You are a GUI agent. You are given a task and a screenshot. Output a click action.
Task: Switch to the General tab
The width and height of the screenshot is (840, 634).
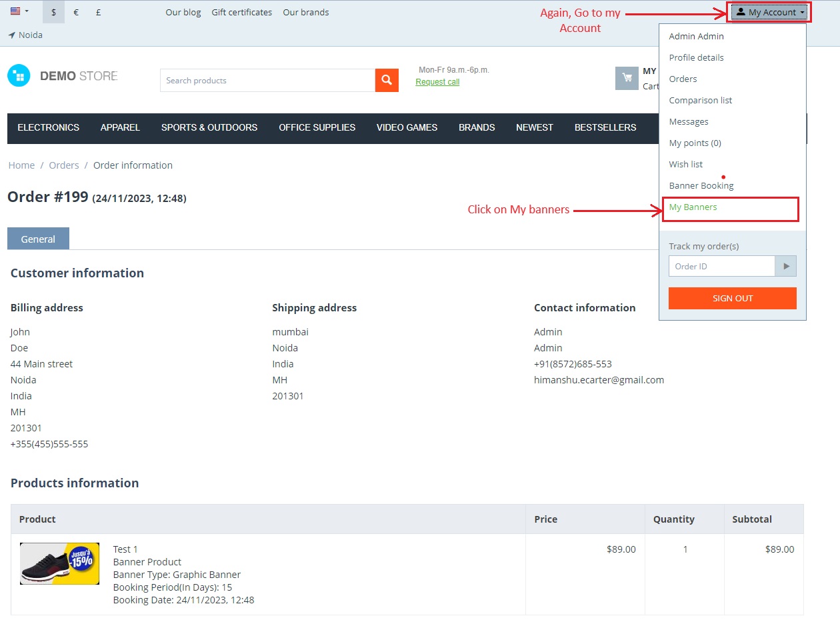38,239
